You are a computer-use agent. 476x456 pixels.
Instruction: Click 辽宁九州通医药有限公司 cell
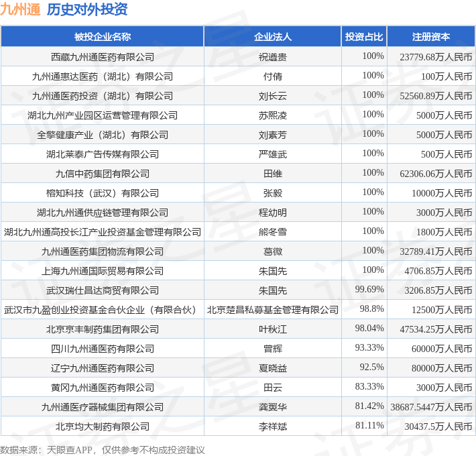click(x=103, y=368)
